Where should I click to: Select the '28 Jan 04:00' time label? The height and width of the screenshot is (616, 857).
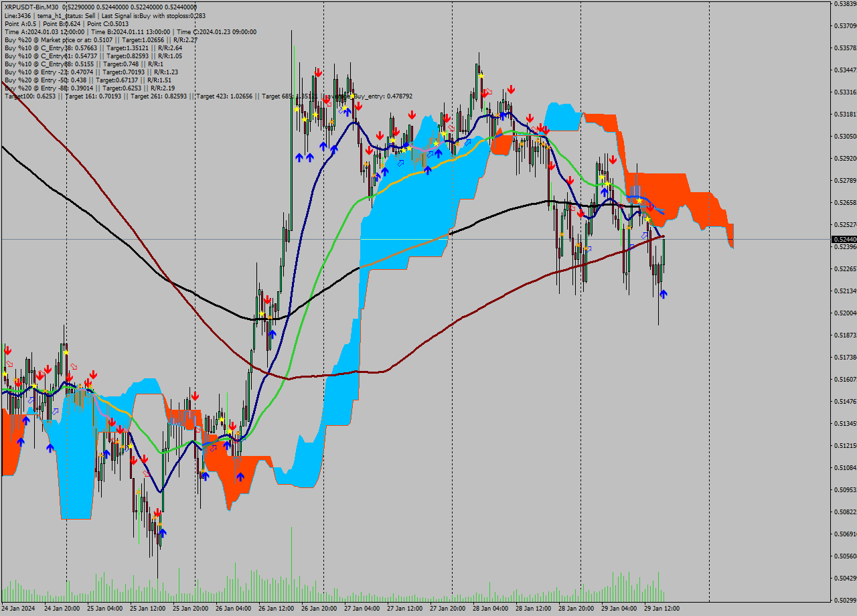(x=491, y=609)
